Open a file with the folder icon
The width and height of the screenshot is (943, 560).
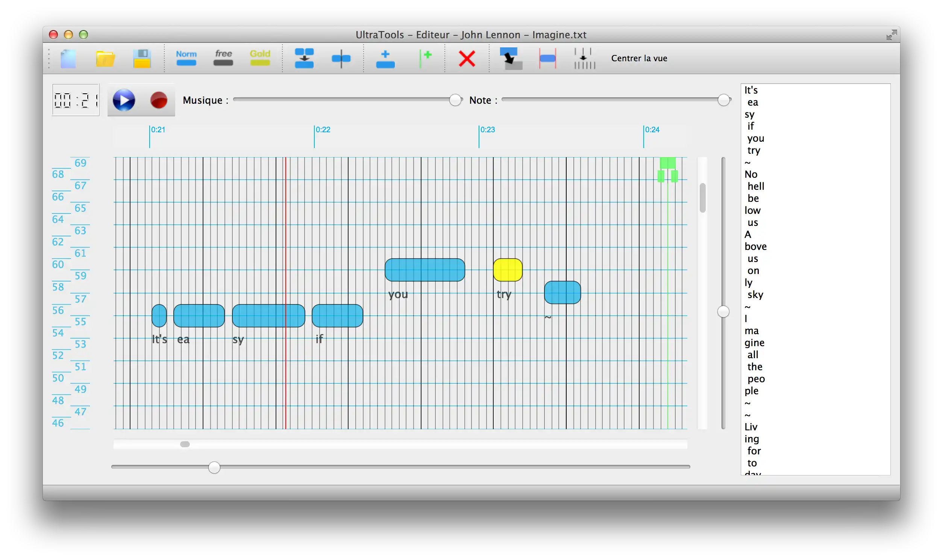(x=105, y=59)
